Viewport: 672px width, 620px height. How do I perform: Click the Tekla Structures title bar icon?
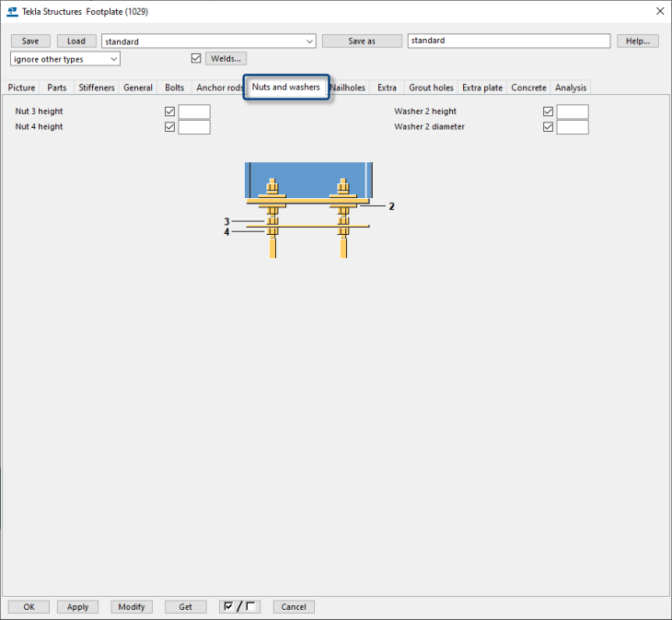(x=12, y=12)
